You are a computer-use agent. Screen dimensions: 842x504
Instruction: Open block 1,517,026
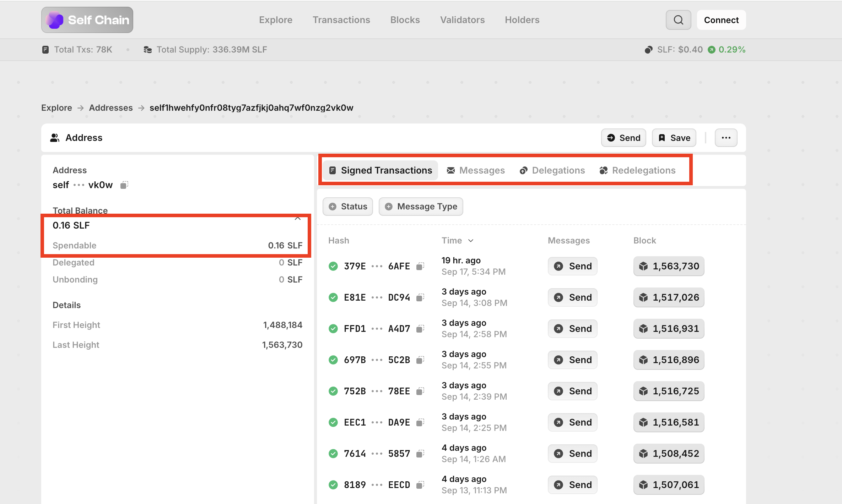(x=669, y=297)
